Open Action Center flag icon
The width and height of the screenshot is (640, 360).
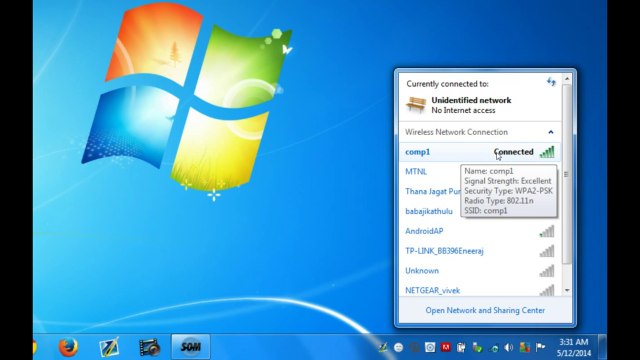coord(540,347)
